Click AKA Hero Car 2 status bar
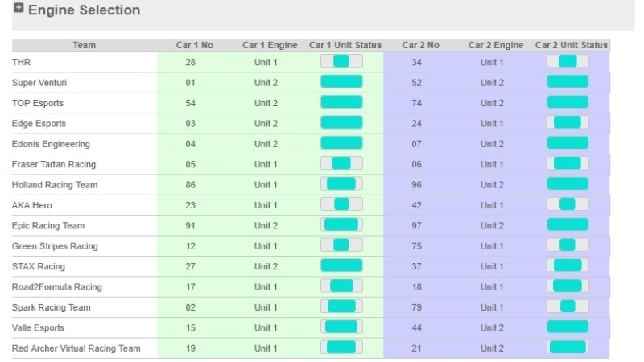The height and width of the screenshot is (362, 644). point(568,204)
